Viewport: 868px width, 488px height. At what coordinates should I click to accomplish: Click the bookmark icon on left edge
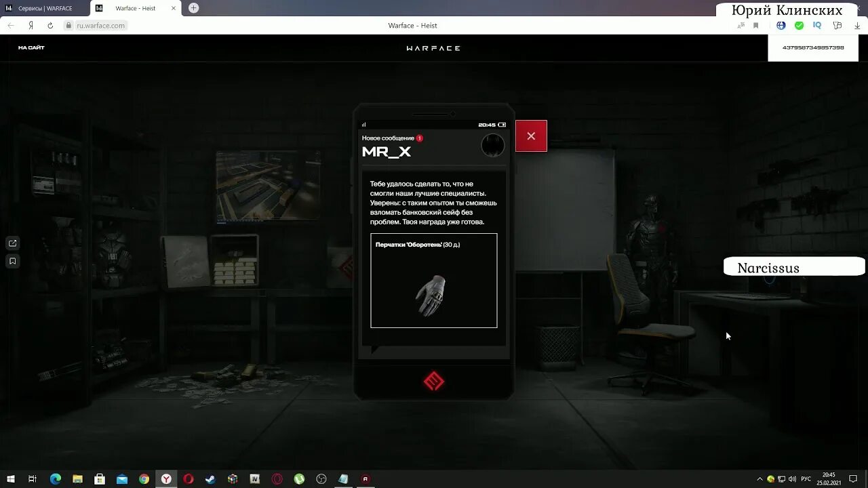tap(12, 261)
